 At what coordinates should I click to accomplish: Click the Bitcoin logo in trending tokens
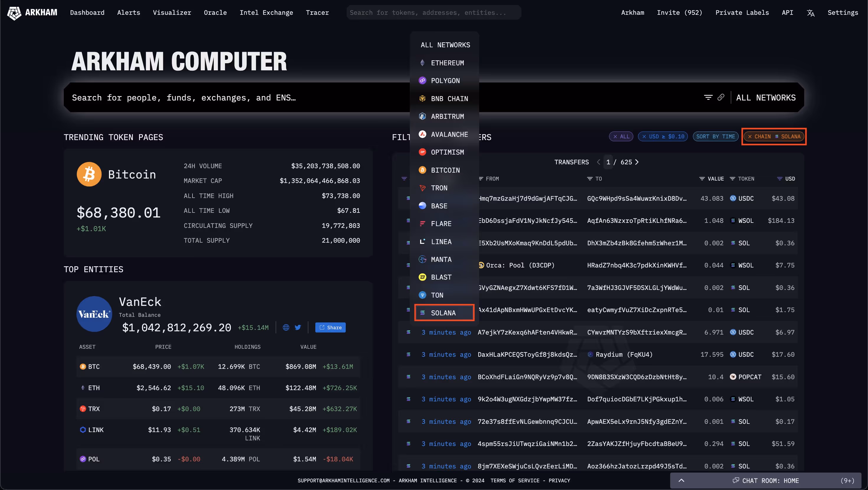coord(89,174)
